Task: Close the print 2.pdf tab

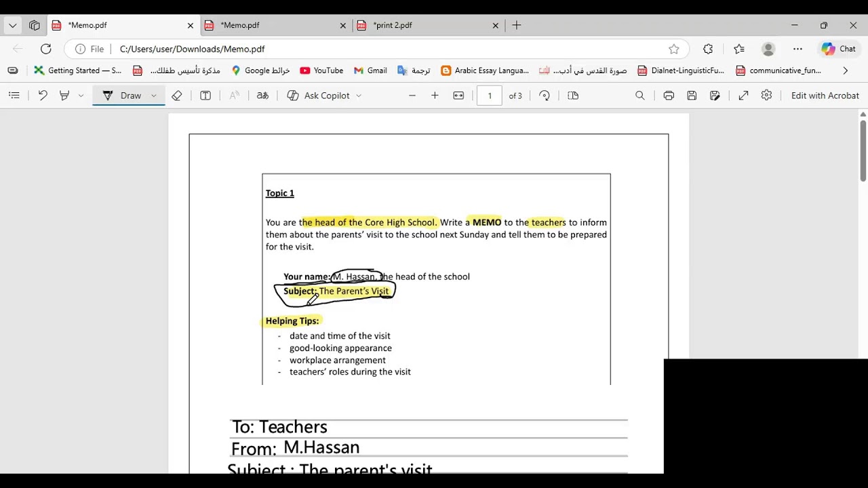Action: 495,25
